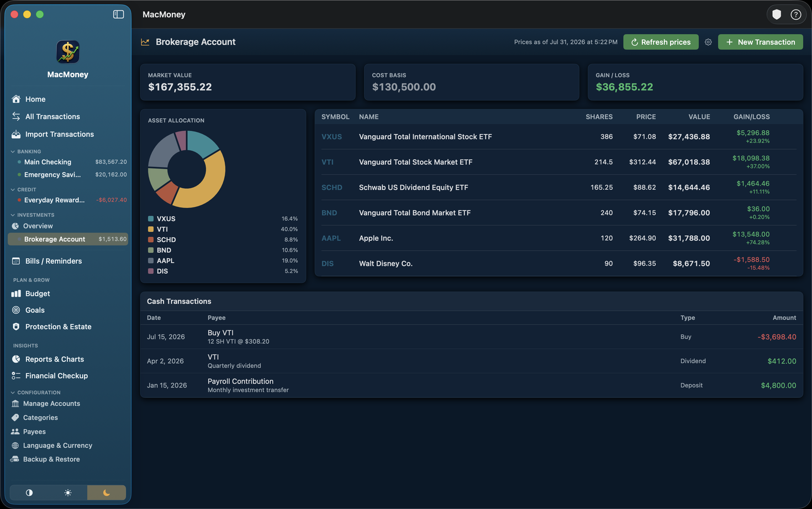Screen dimensions: 812x509
Task: Click the MacMoney app logo
Action: point(68,52)
